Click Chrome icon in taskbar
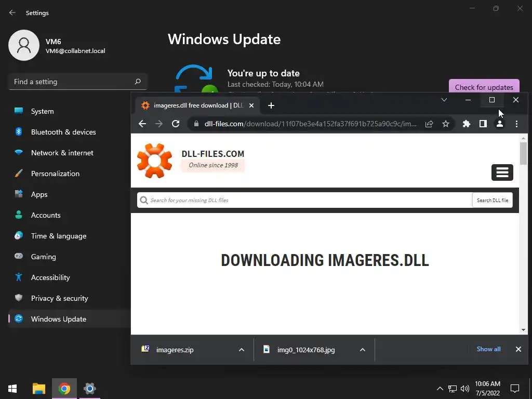Viewport: 532px width, 399px height. (x=64, y=389)
